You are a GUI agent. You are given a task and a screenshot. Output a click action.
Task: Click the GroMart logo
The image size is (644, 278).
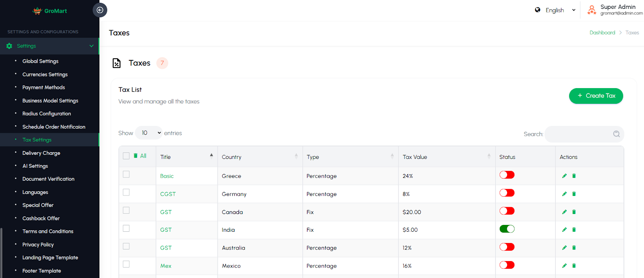50,11
